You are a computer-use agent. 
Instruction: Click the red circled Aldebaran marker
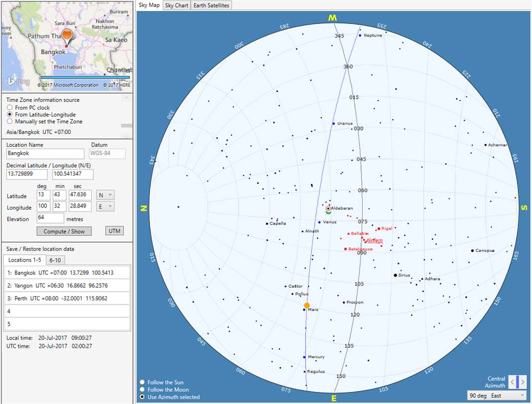(328, 208)
